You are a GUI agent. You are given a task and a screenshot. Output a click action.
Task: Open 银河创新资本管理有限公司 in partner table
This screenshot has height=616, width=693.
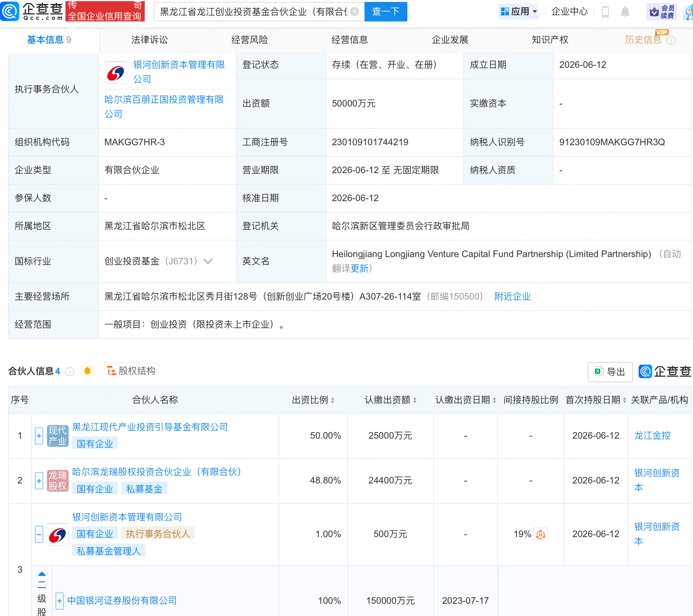click(127, 517)
